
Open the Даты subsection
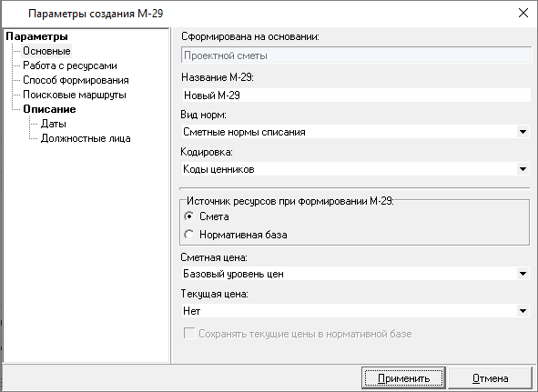[54, 124]
